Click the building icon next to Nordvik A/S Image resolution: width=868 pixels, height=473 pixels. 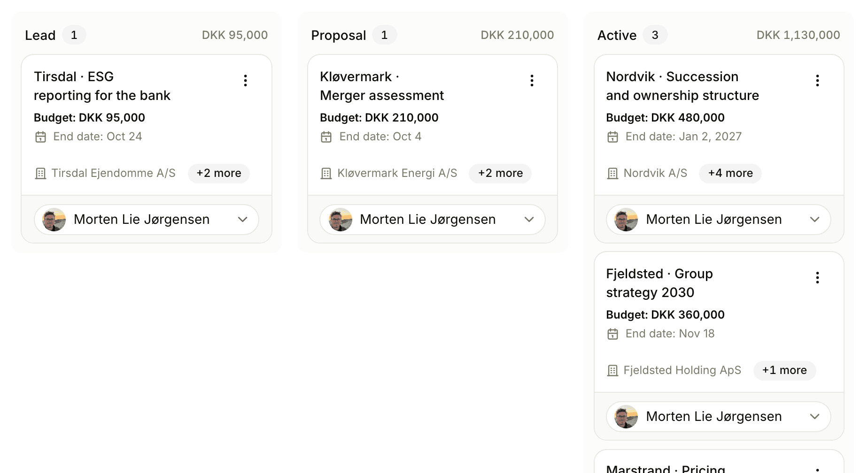(x=612, y=174)
